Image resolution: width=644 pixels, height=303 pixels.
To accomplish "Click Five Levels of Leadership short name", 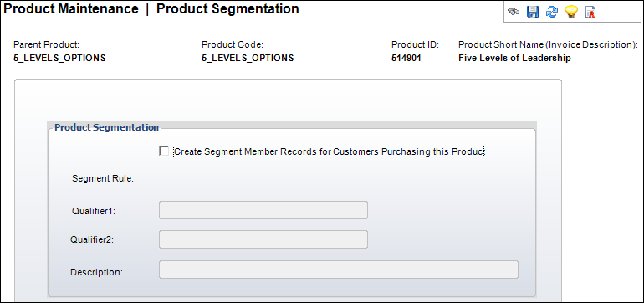I will (514, 58).
